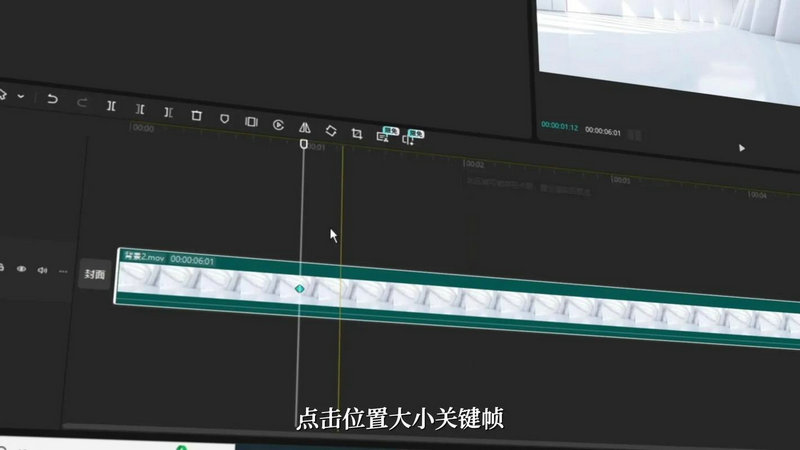The height and width of the screenshot is (450, 800).
Task: Delete right of playhead tool
Action: [x=168, y=112]
